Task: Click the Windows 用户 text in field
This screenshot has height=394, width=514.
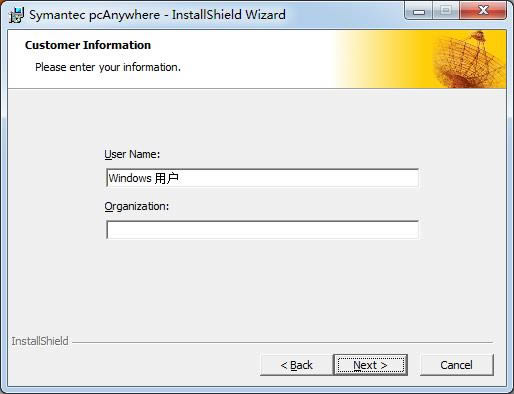Action: click(x=144, y=178)
